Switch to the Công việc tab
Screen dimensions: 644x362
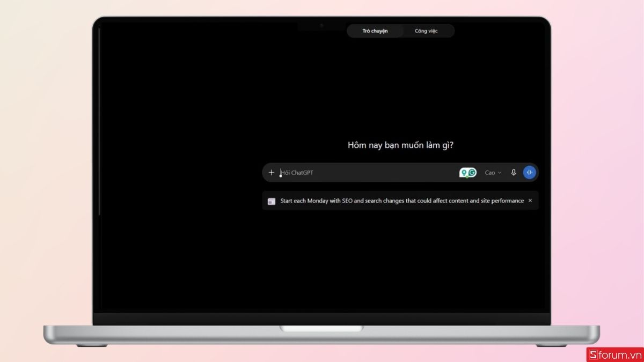click(x=426, y=31)
